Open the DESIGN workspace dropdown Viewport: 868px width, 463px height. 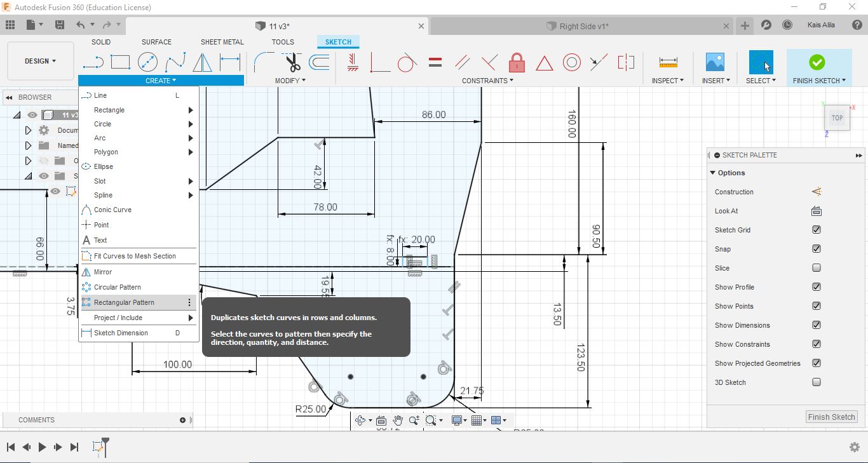coord(41,61)
